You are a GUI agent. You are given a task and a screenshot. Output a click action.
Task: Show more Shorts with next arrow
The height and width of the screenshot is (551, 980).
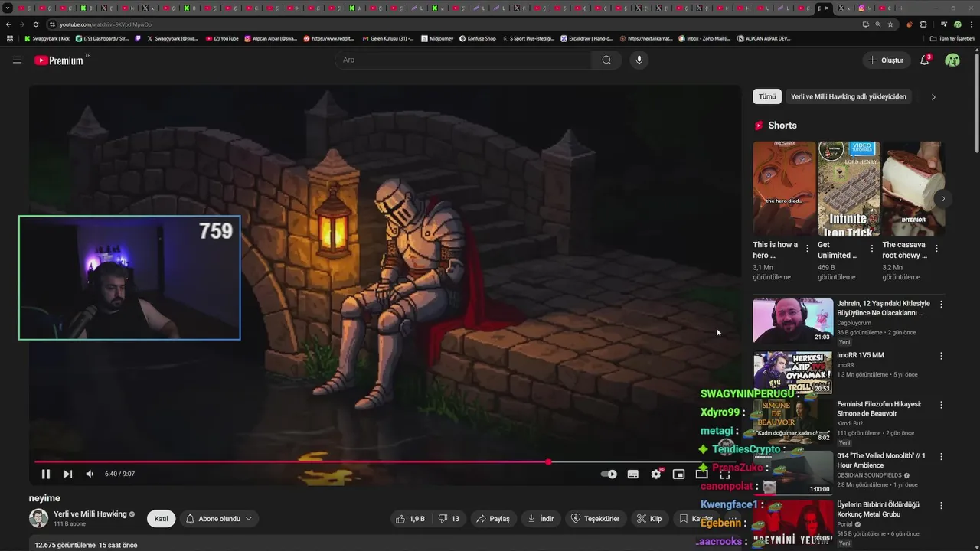tap(942, 198)
